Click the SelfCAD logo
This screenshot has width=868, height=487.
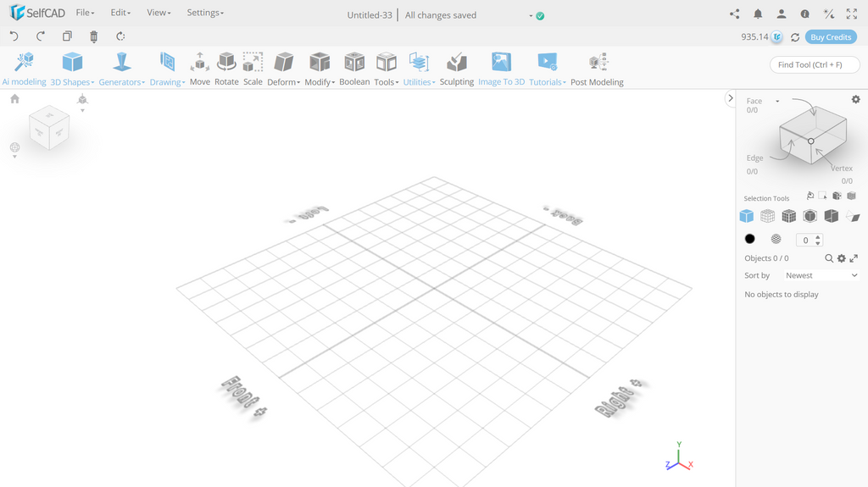click(x=37, y=12)
